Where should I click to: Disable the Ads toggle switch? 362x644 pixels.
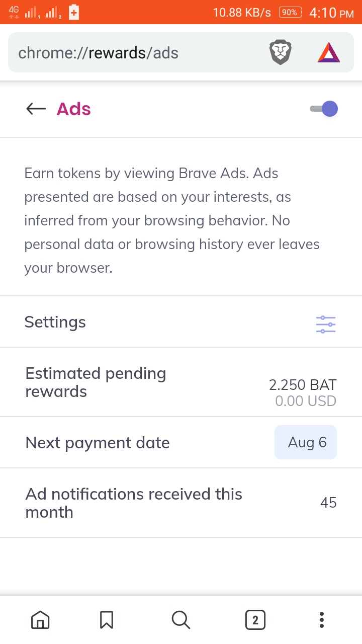pos(324,109)
